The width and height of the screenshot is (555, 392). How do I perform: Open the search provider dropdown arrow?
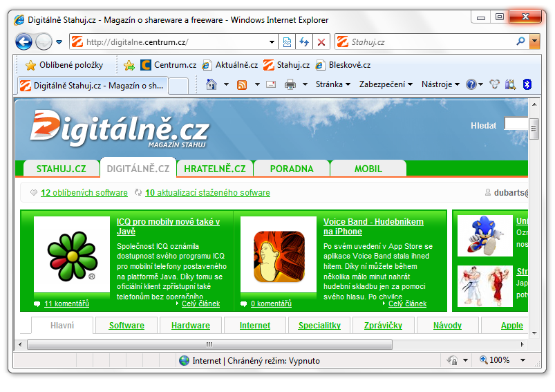534,41
